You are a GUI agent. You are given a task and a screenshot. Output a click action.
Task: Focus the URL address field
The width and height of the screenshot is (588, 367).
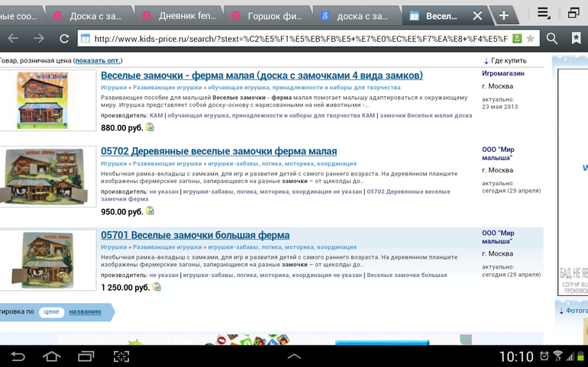coord(300,38)
